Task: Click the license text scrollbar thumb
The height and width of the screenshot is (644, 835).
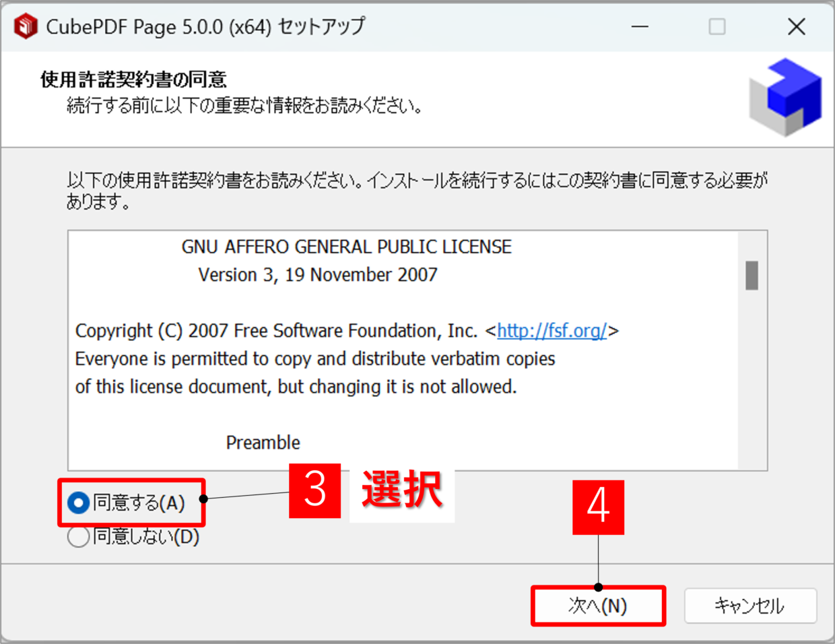Action: (751, 275)
